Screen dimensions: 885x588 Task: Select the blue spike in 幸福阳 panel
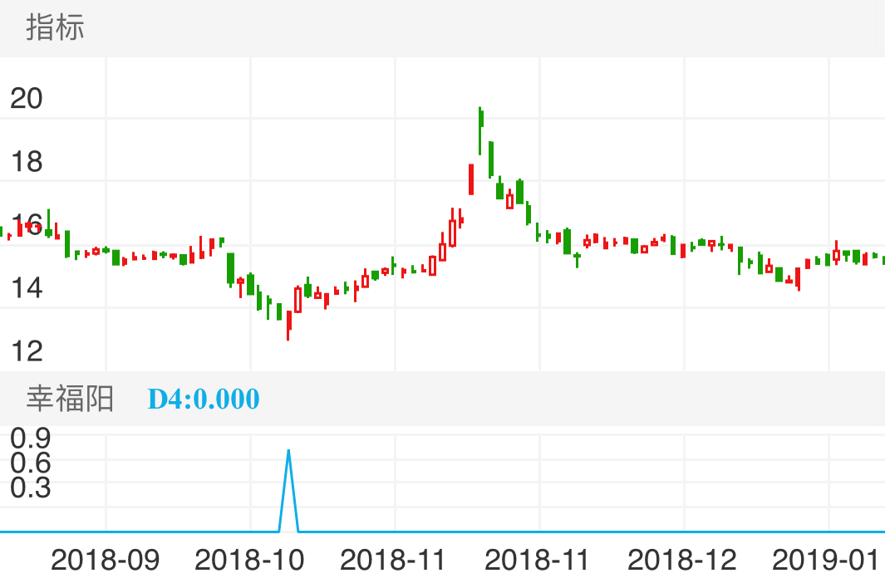coord(288,465)
